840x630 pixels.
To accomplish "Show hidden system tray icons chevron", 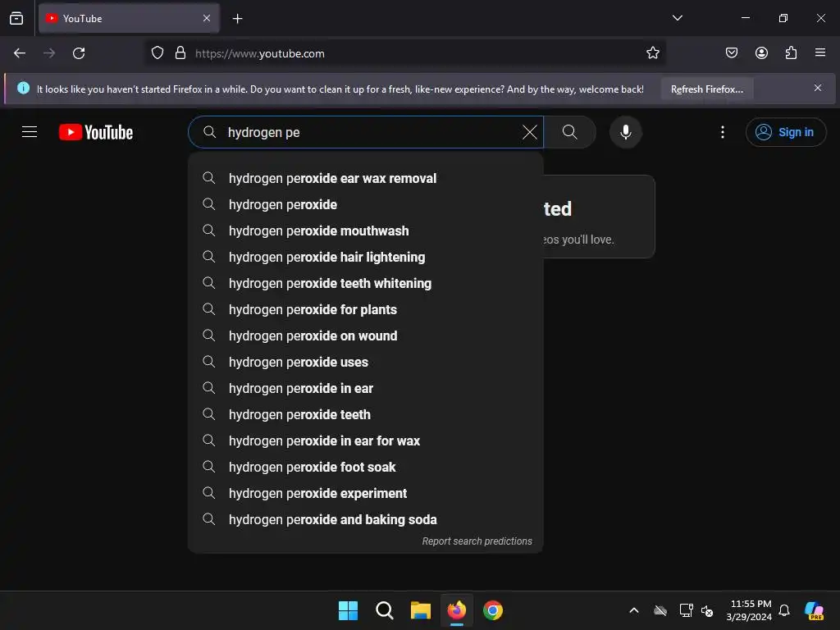I will pos(634,610).
